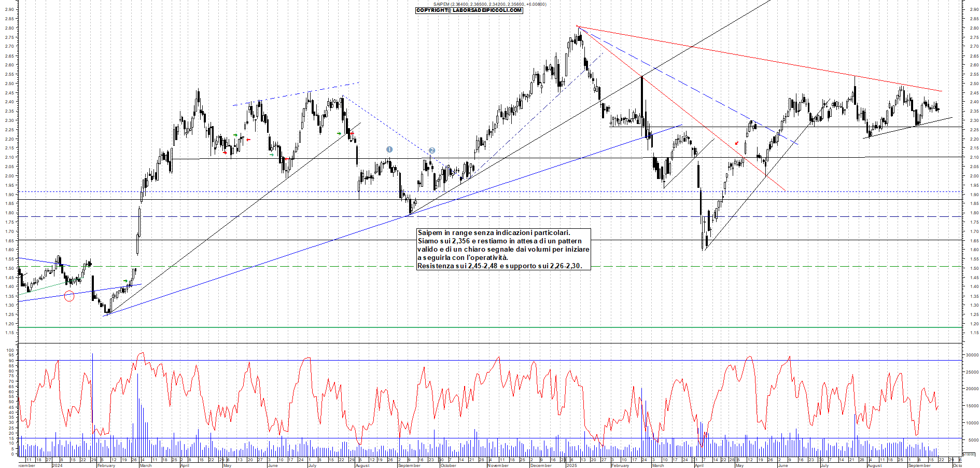Click the July label following 2025
Screen dimensions: 980x468
point(824,465)
